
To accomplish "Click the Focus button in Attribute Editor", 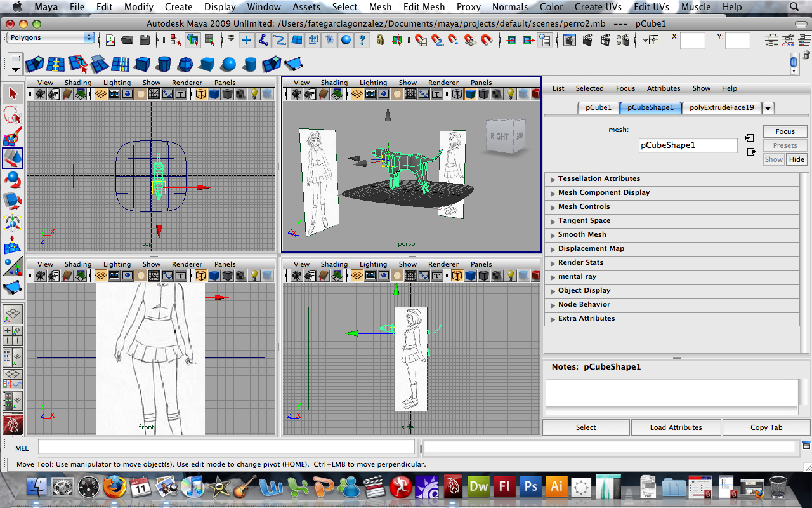I will point(785,131).
